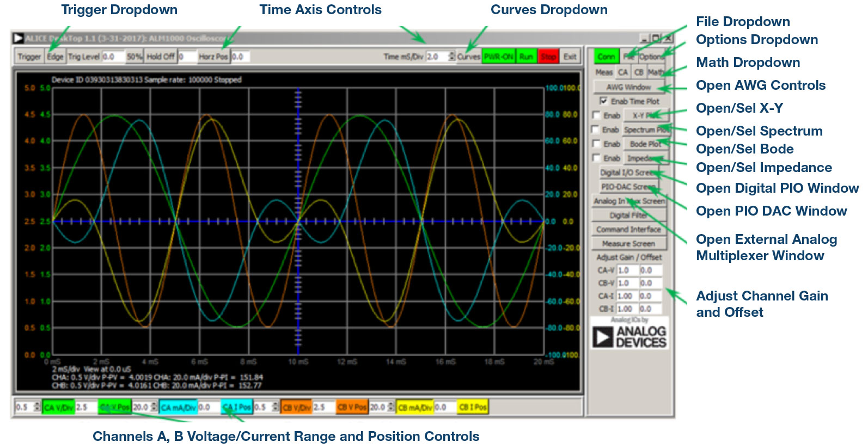Open the Digital I/O Screen
This screenshot has height=448, width=868.
pos(628,173)
